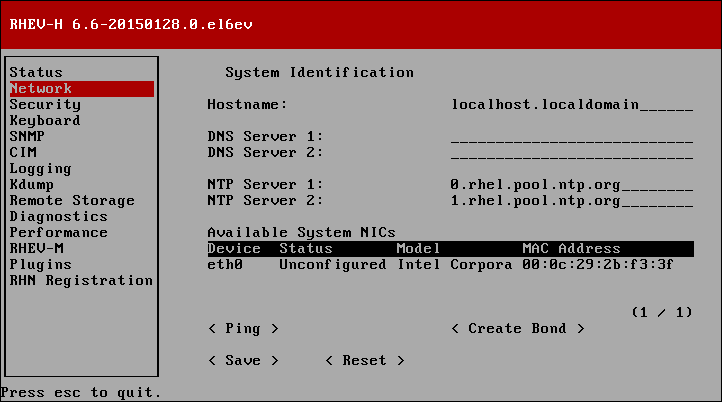Click the MAC address 00:0c:29:2b:f3:3f

pos(598,264)
